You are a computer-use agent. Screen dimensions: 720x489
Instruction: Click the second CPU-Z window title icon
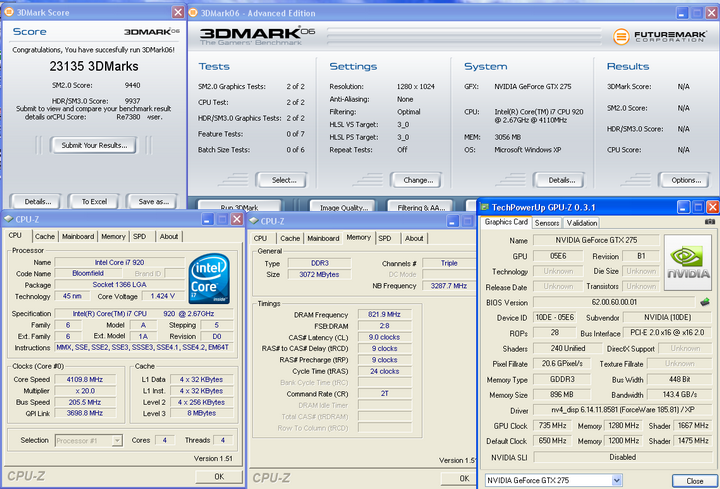pos(254,221)
